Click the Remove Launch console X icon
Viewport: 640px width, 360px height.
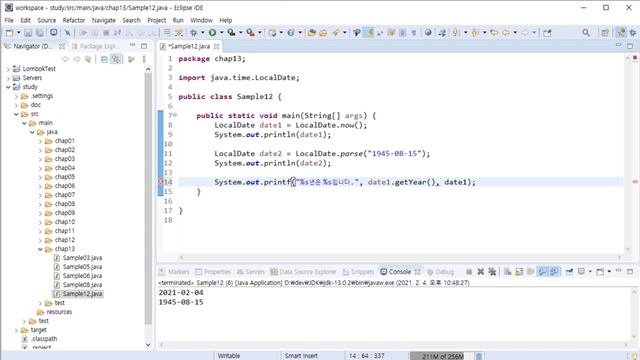click(481, 272)
